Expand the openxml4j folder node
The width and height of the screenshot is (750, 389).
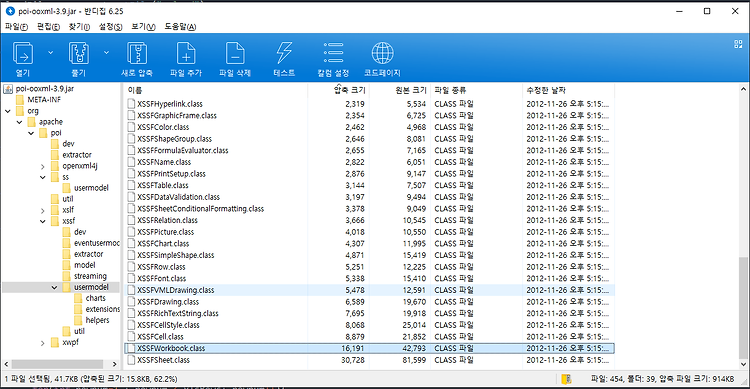point(43,167)
